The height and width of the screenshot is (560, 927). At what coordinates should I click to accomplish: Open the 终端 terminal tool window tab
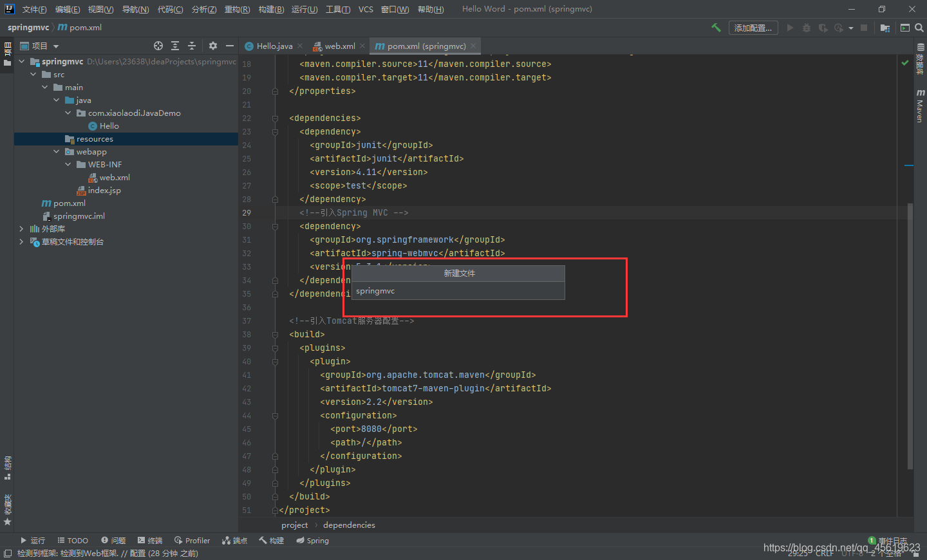(x=150, y=541)
